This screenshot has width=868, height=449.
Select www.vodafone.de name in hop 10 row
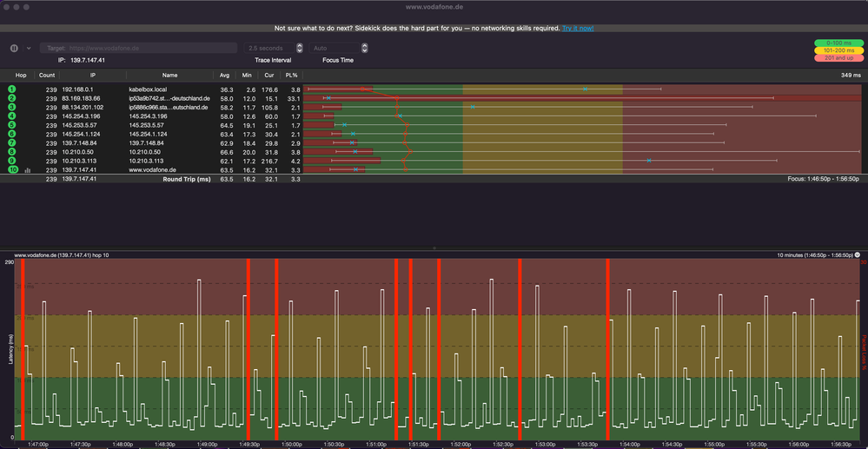click(152, 170)
